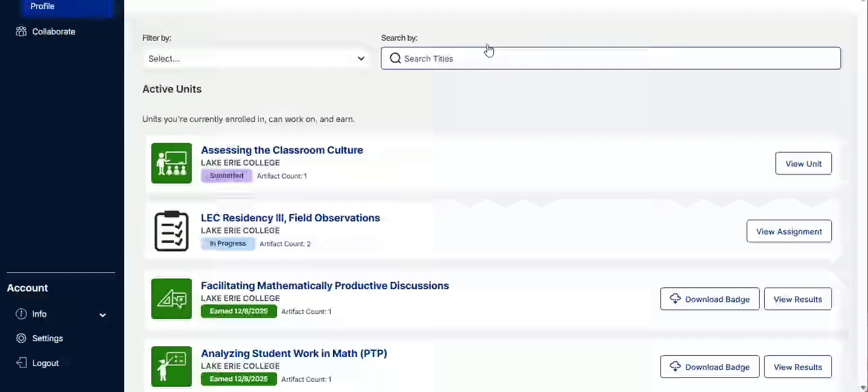Click the LEC Residency III checklist icon

pyautogui.click(x=172, y=231)
